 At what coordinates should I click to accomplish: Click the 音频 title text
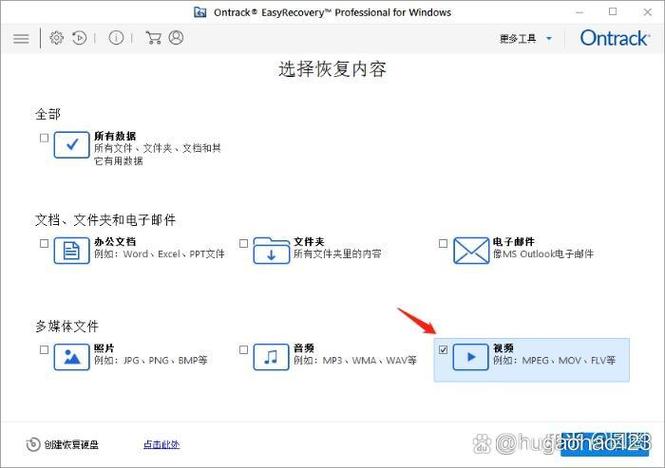point(304,348)
